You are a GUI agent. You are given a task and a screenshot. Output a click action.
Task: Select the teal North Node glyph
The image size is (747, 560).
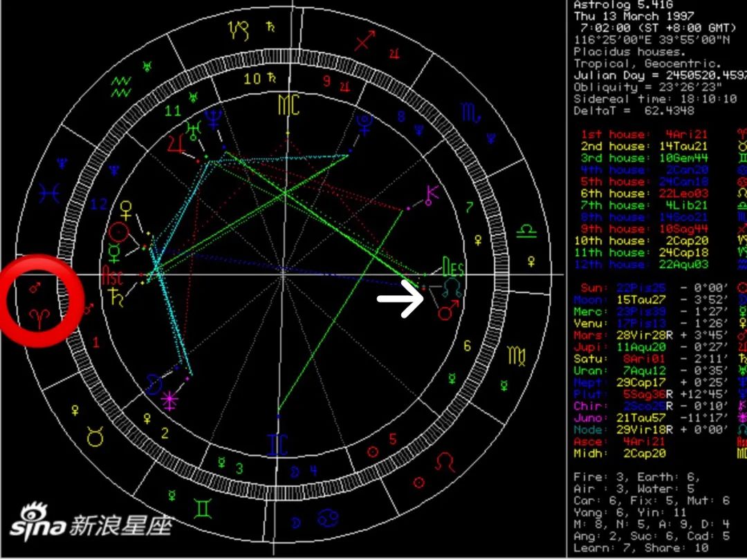pyautogui.click(x=451, y=288)
